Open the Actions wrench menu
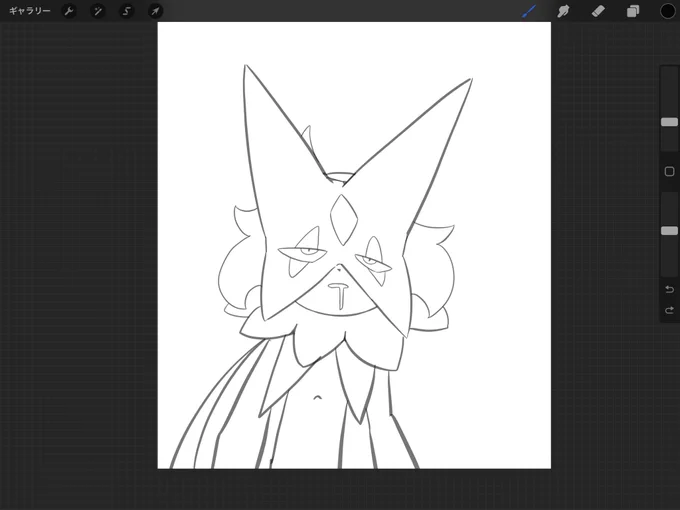This screenshot has height=510, width=680. pos(69,11)
